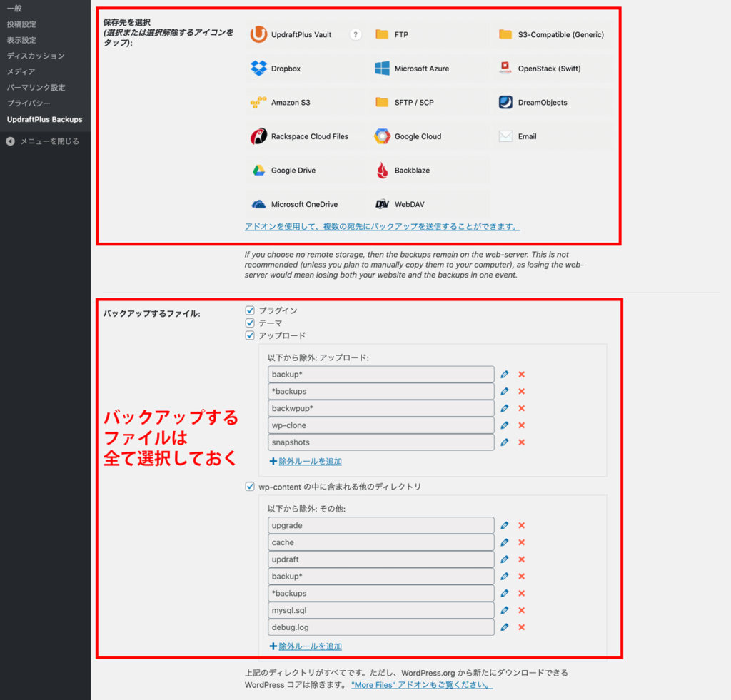The width and height of the screenshot is (731, 700).
Task: Remove the mysql.sql exclusion rule
Action: pyautogui.click(x=522, y=610)
